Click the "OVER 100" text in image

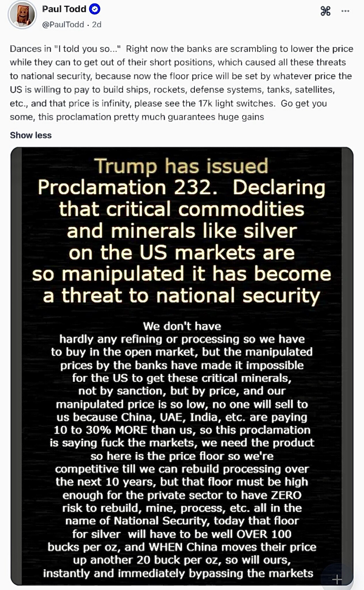coord(264,534)
